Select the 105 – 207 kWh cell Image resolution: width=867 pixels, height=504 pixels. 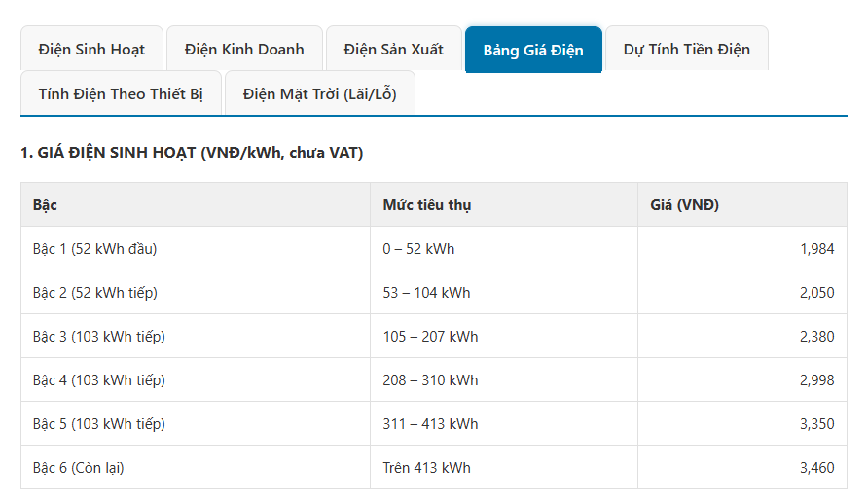[430, 337]
